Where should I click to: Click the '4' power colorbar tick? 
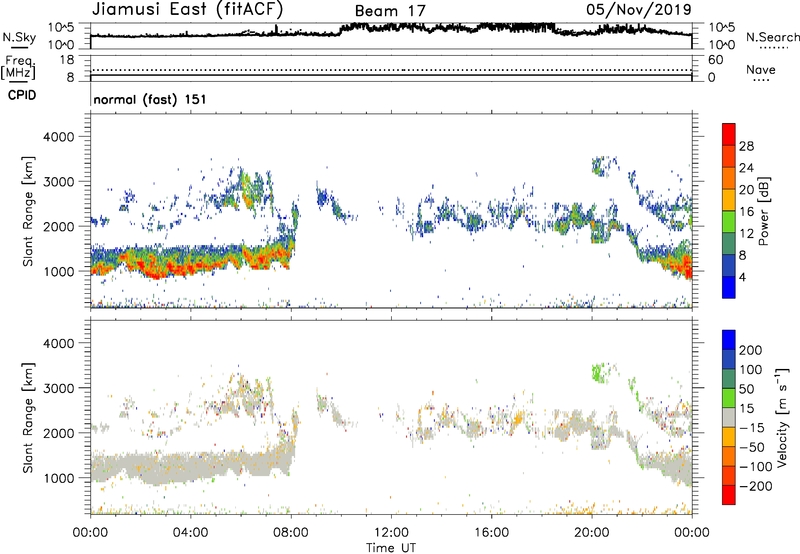[x=742, y=277]
